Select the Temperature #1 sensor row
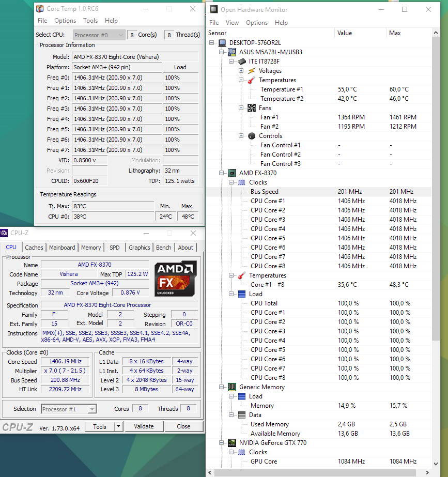This screenshot has width=448, height=477. point(319,89)
